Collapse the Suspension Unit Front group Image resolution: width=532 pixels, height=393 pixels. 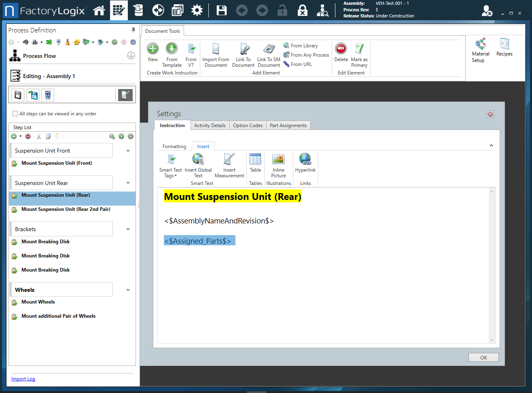click(x=128, y=151)
